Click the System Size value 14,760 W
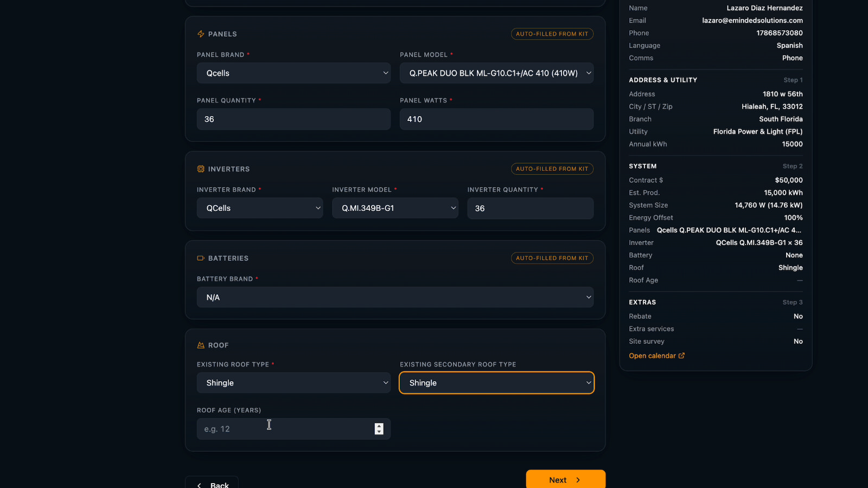The height and width of the screenshot is (488, 868). click(x=769, y=205)
